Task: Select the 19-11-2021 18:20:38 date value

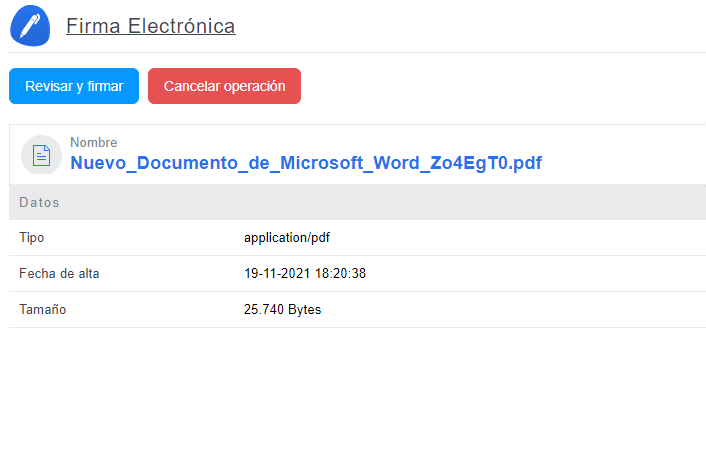Action: tap(305, 273)
